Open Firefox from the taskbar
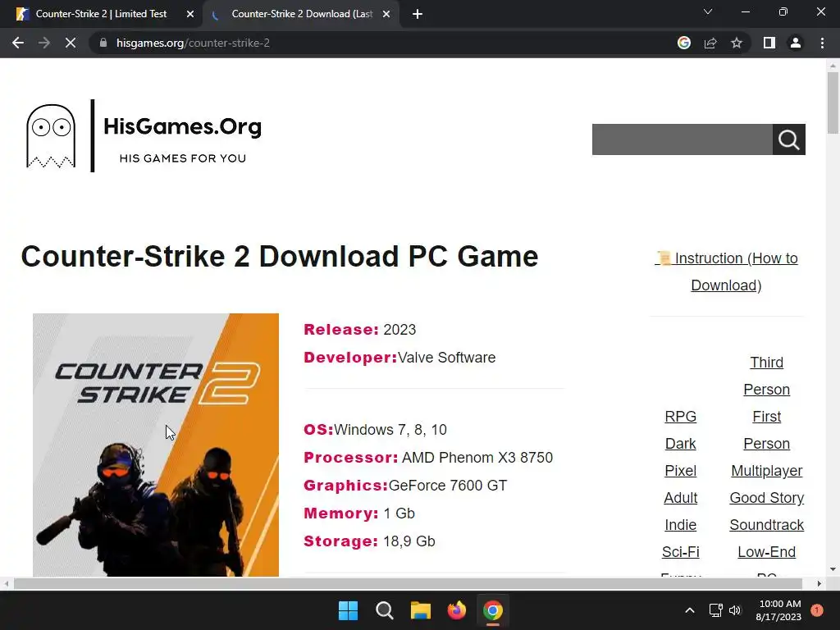The image size is (840, 630). (456, 610)
